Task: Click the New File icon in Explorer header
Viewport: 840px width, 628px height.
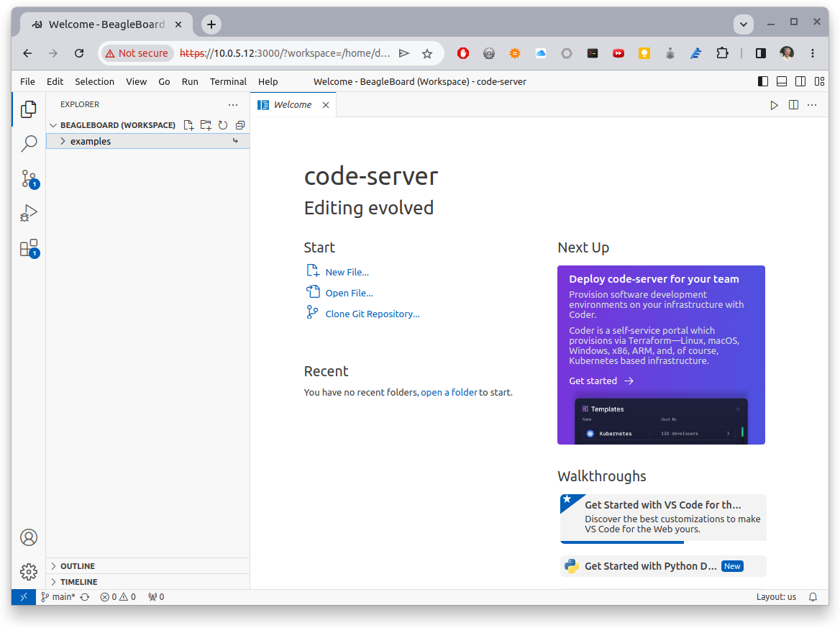Action: click(188, 125)
